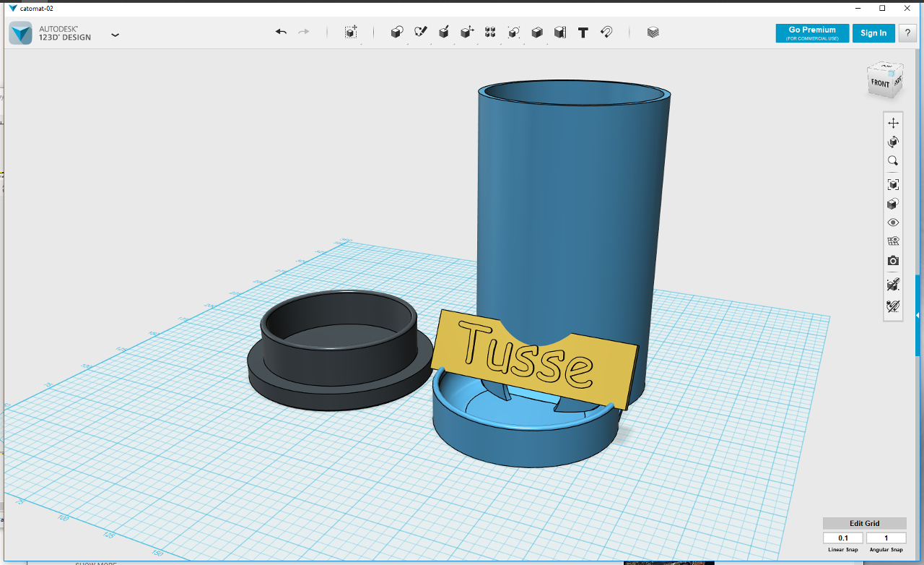Select the Orbit navigation tool
This screenshot has width=924, height=565.
(893, 142)
